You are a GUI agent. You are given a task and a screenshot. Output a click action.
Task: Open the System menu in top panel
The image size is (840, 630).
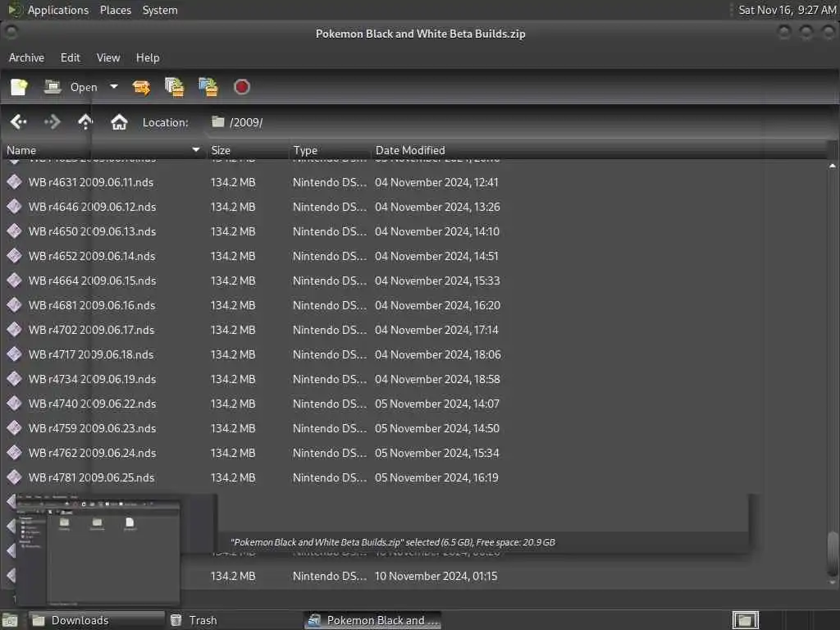[160, 10]
